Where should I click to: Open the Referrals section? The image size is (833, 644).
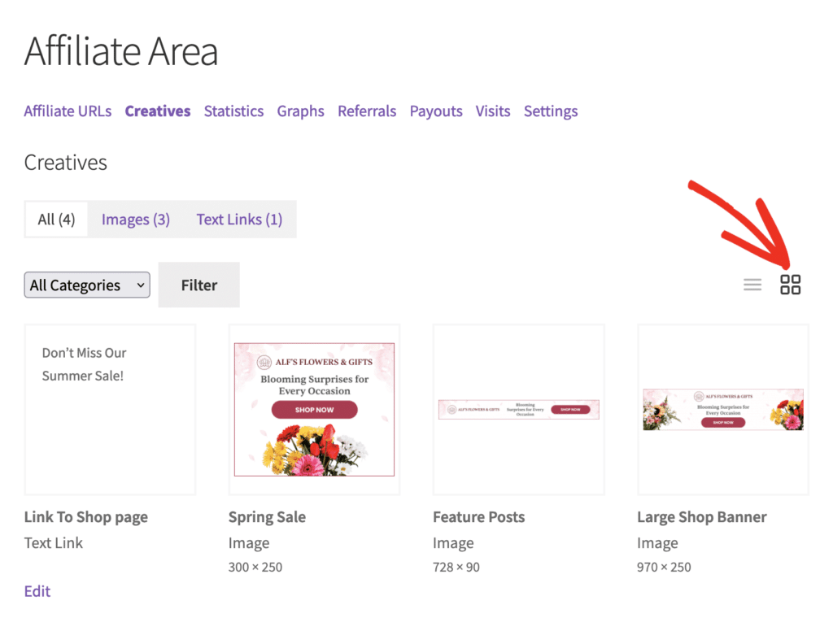(367, 111)
